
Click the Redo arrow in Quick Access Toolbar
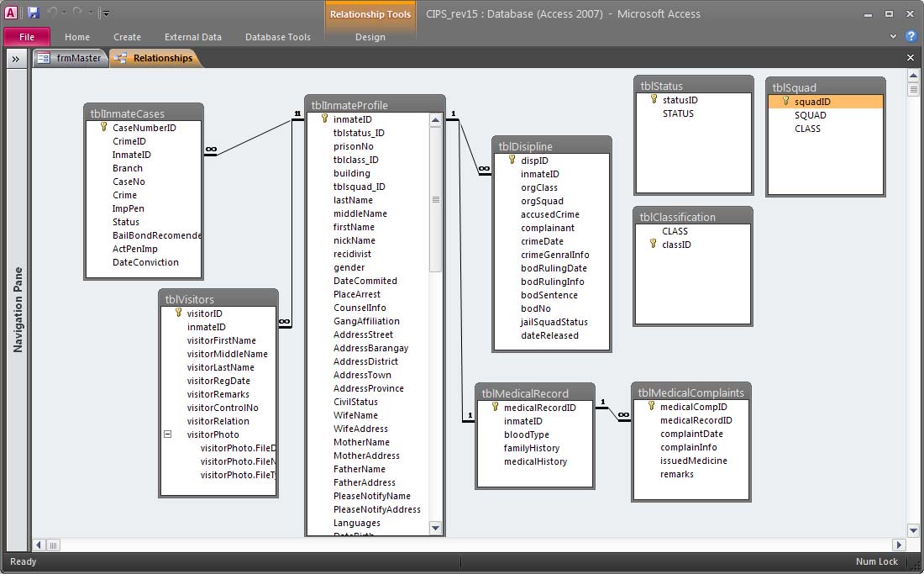pyautogui.click(x=77, y=13)
